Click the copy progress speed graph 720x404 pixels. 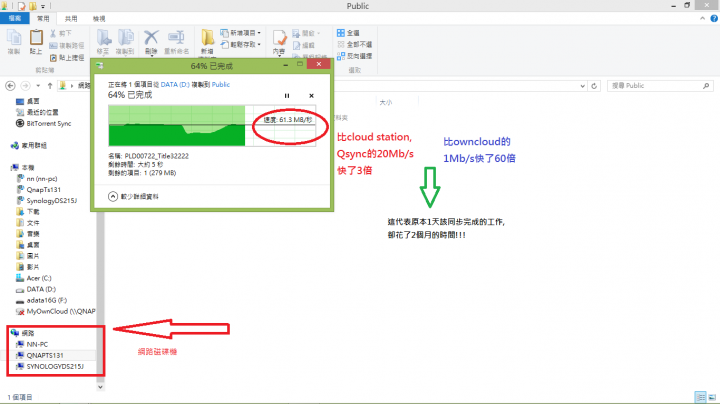click(x=212, y=126)
